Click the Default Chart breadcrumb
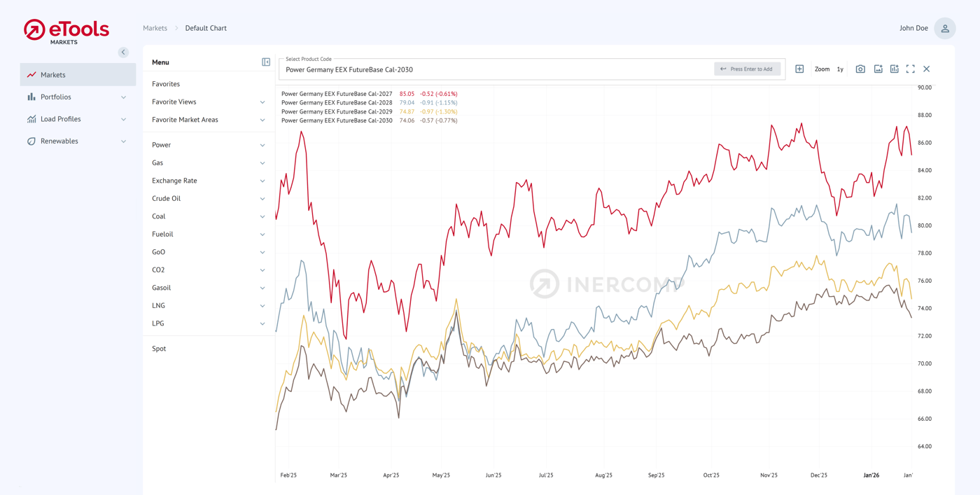Screen dimensions: 980x495 tap(206, 28)
